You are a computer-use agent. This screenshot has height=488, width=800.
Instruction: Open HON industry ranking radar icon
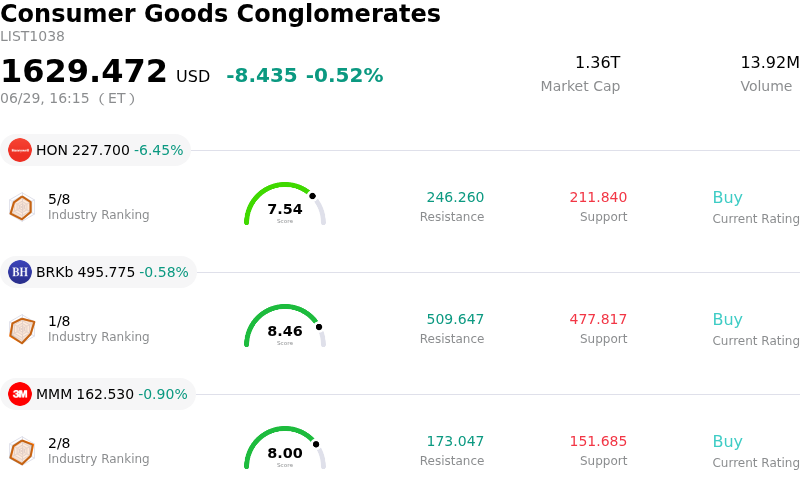pyautogui.click(x=22, y=207)
